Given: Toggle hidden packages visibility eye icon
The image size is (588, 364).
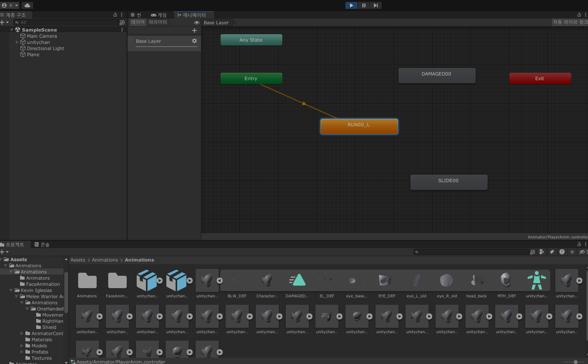Looking at the screenshot, I should tap(583, 252).
